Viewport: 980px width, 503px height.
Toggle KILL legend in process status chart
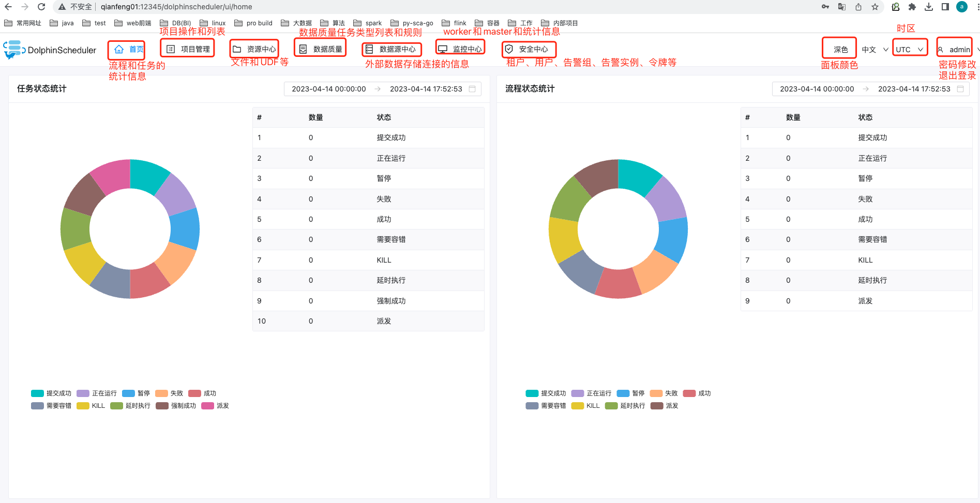[585, 406]
